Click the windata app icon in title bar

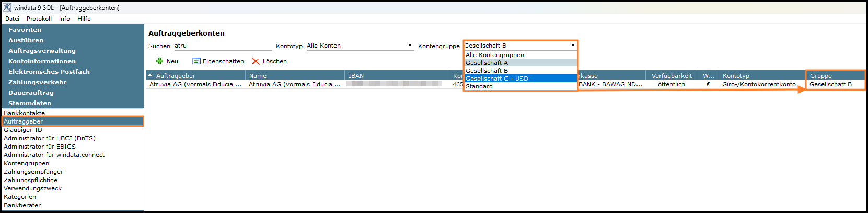tap(7, 7)
